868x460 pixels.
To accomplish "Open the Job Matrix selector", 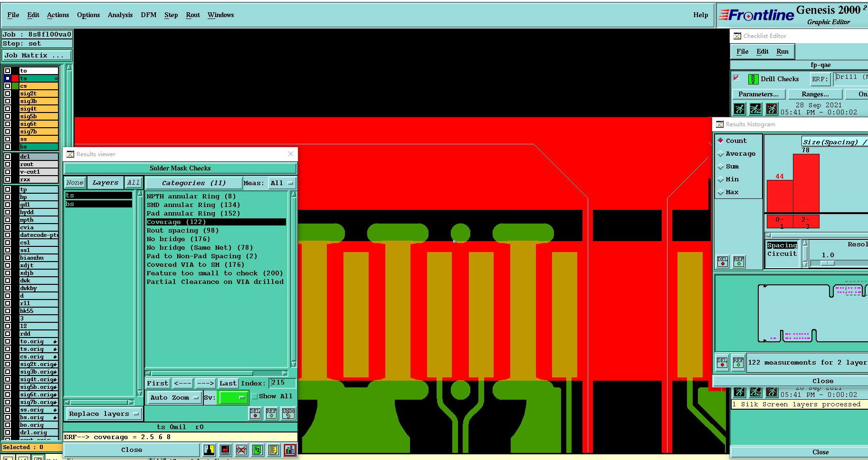I will coord(37,56).
